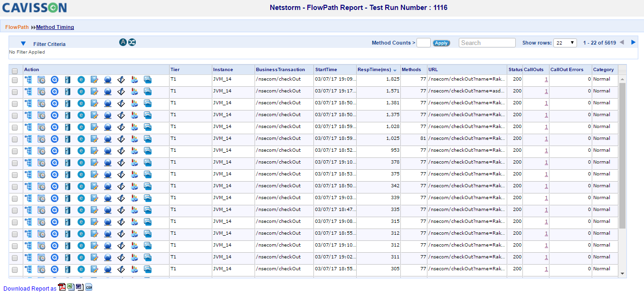Viewport: 644px width, 303px height.
Task: Go to next page of results
Action: coord(633,43)
